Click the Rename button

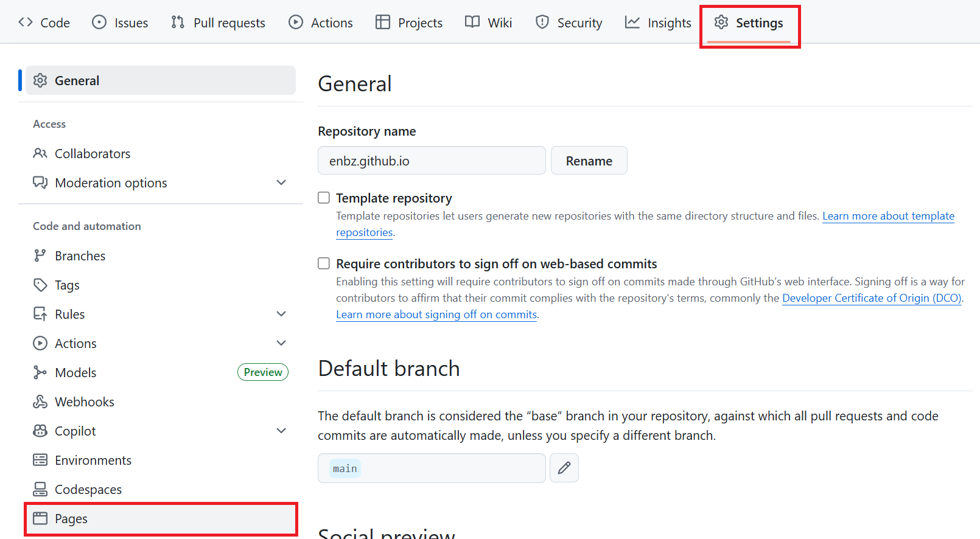(589, 161)
